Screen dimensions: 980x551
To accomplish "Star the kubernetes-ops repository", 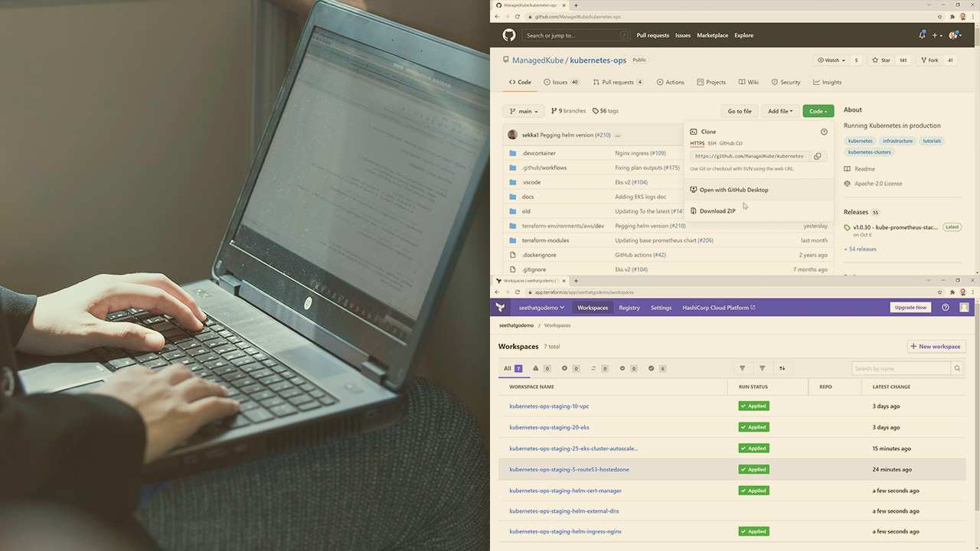I will pos(881,60).
